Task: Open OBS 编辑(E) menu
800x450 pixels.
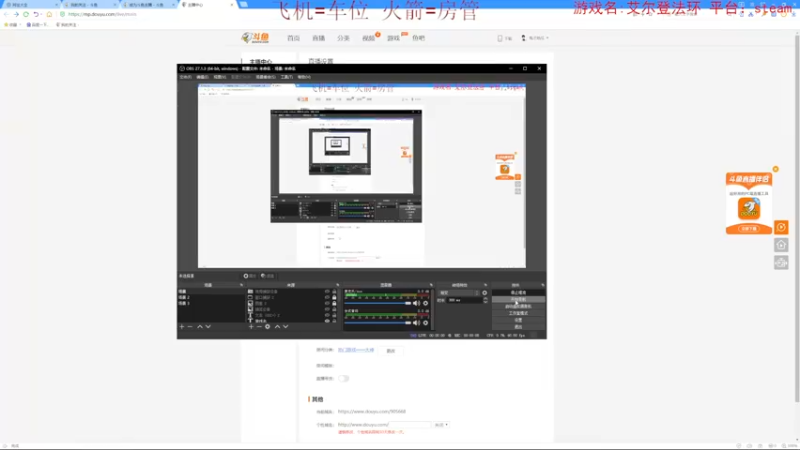Action: pos(203,77)
